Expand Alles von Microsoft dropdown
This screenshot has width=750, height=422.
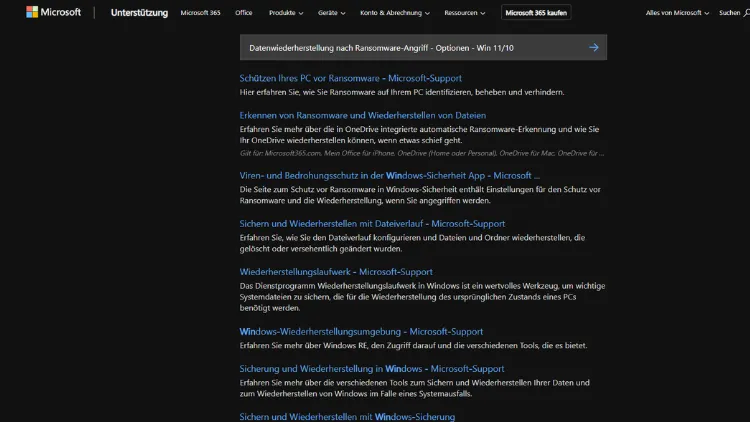pos(677,13)
